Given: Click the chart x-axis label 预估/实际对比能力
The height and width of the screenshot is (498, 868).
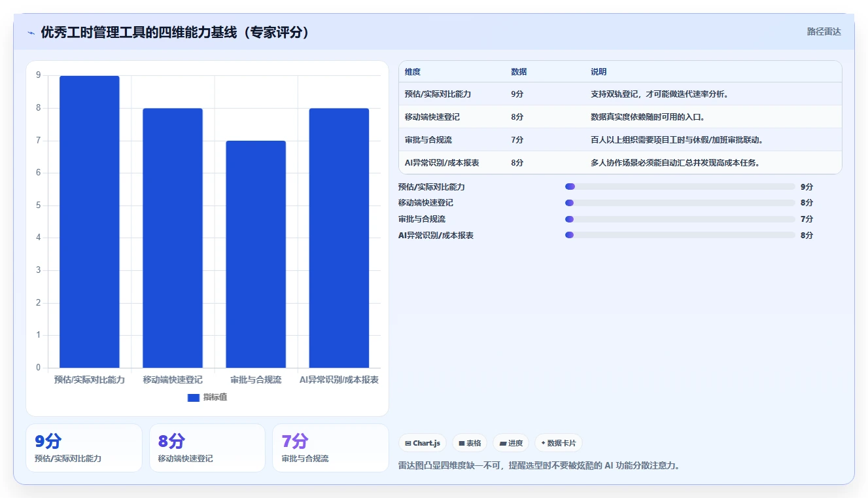Looking at the screenshot, I should [90, 380].
